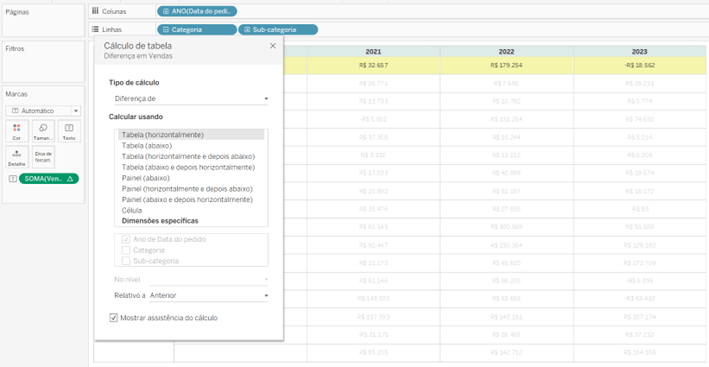
Task: Click the Linhas shelf icon
Action: tap(95, 29)
